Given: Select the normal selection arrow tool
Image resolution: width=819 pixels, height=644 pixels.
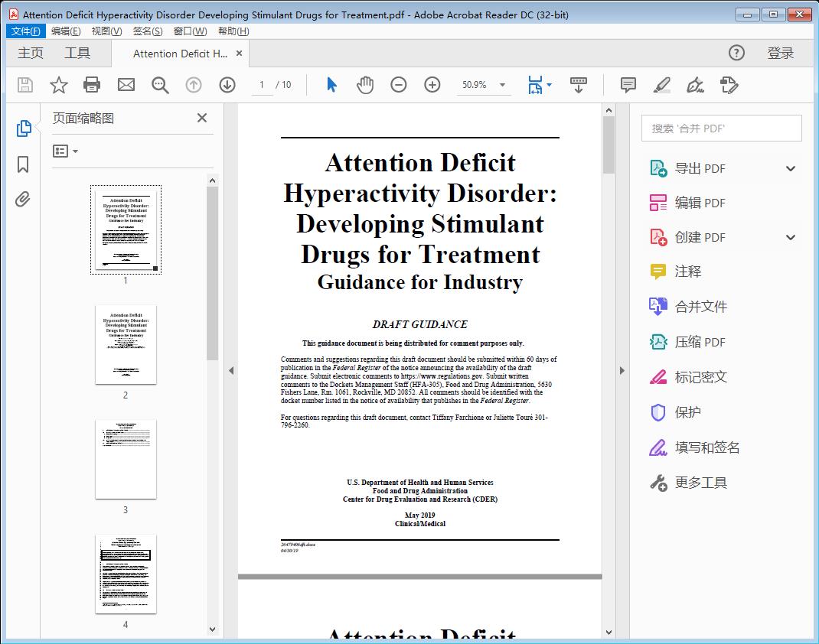Looking at the screenshot, I should (331, 85).
